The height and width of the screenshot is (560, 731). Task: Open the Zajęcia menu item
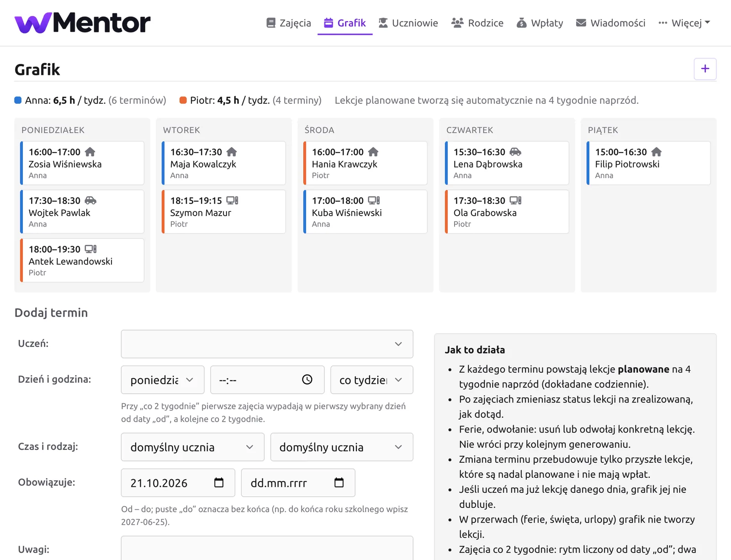pyautogui.click(x=288, y=23)
